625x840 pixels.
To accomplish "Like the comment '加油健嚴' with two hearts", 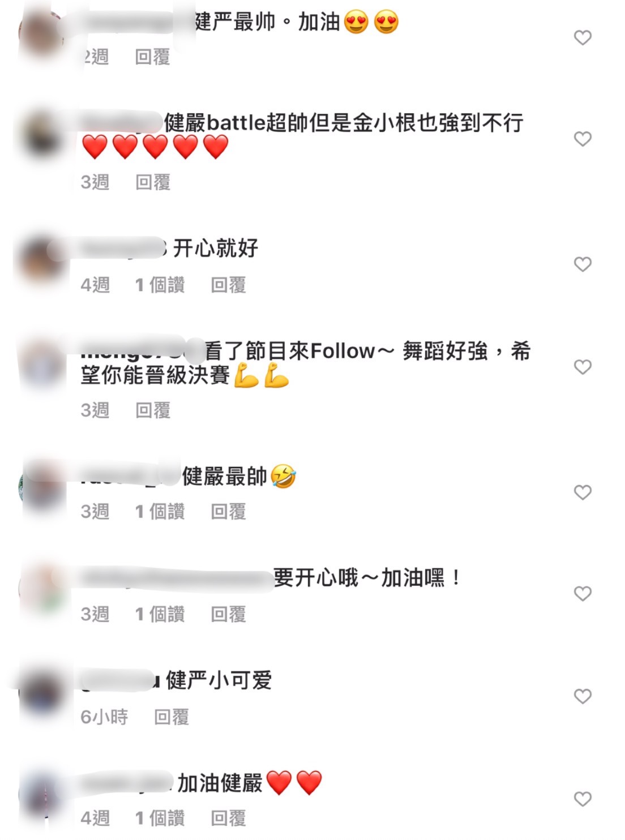I will tap(583, 799).
